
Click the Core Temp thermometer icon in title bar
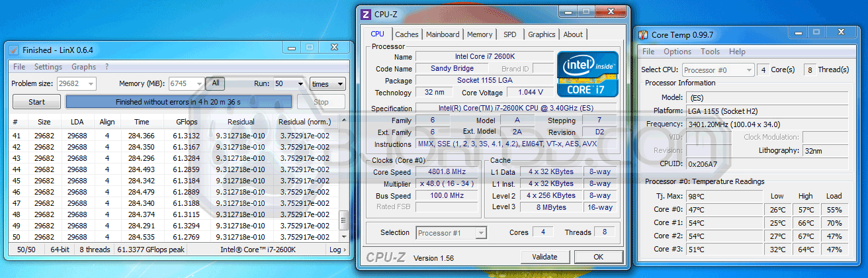pos(644,34)
